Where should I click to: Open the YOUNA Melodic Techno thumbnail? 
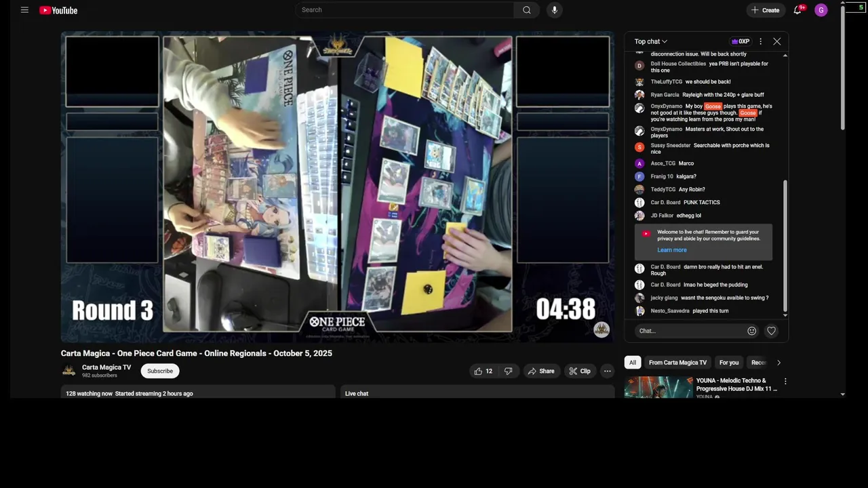click(x=658, y=388)
